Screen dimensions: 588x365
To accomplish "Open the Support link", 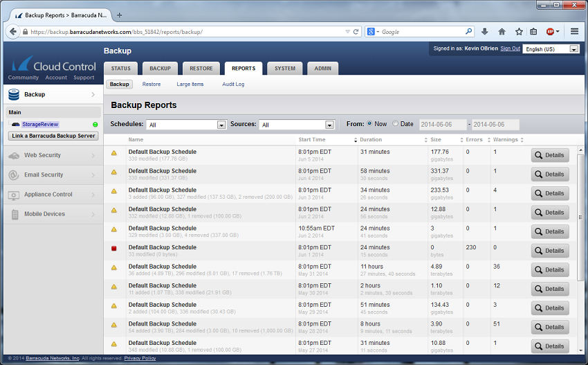I will [x=84, y=78].
